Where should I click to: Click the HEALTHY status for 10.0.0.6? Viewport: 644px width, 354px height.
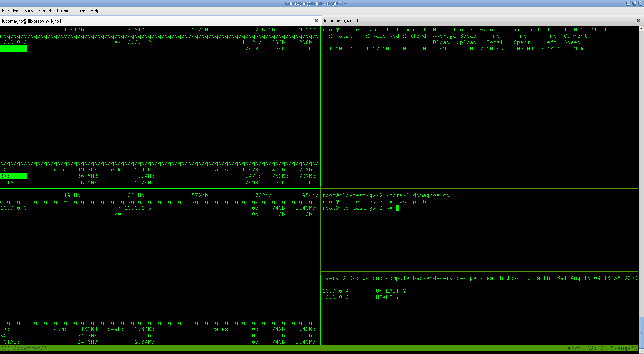coord(387,297)
